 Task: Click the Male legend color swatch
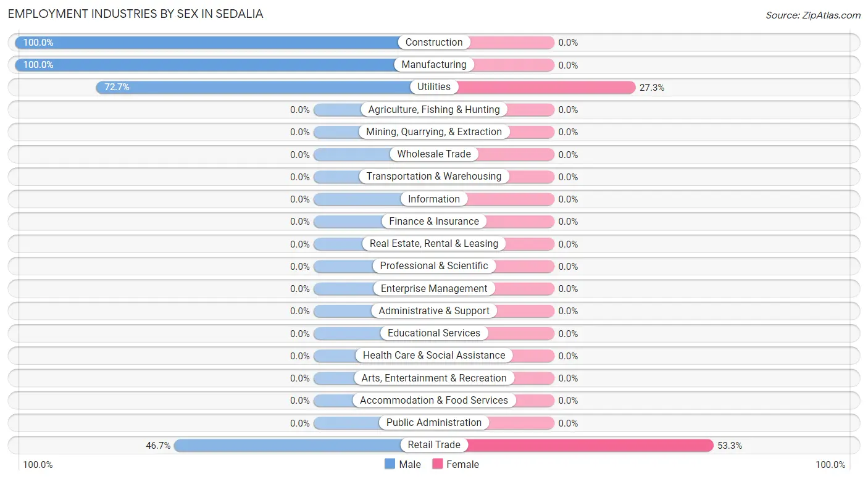pyautogui.click(x=390, y=464)
